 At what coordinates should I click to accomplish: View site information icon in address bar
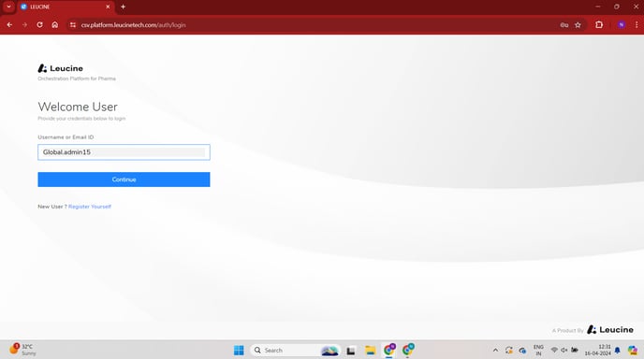coord(73,25)
